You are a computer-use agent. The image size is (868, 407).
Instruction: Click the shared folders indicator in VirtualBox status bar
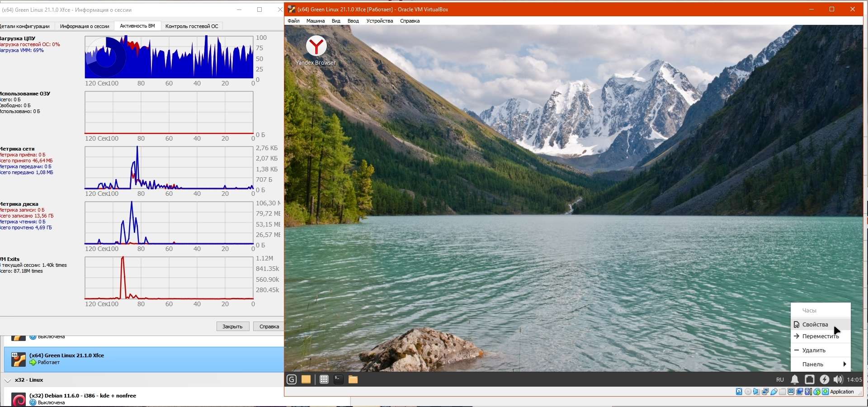783,392
